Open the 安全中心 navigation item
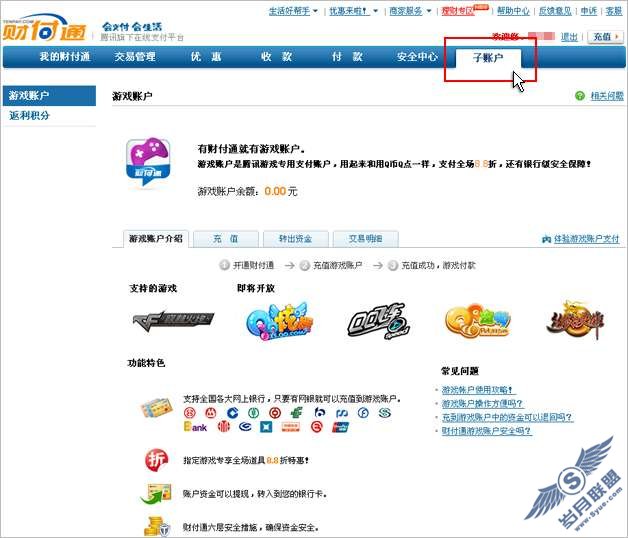This screenshot has height=538, width=628. (x=417, y=57)
